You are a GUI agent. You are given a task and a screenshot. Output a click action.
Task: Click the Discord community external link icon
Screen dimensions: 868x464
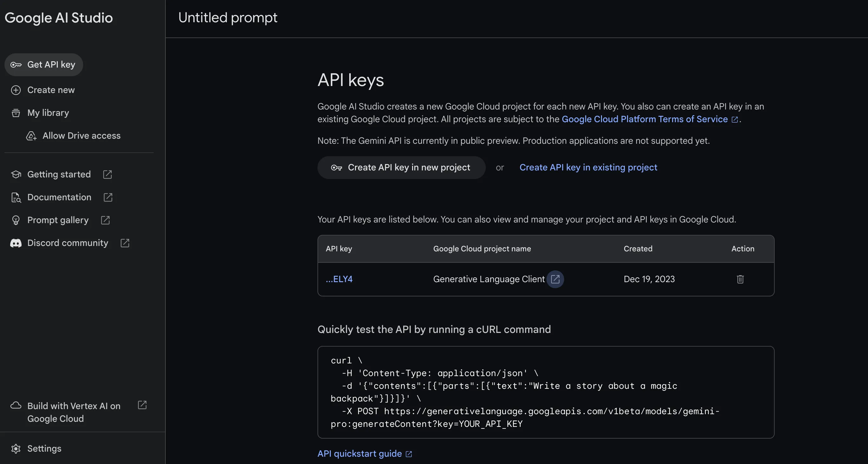tap(125, 242)
